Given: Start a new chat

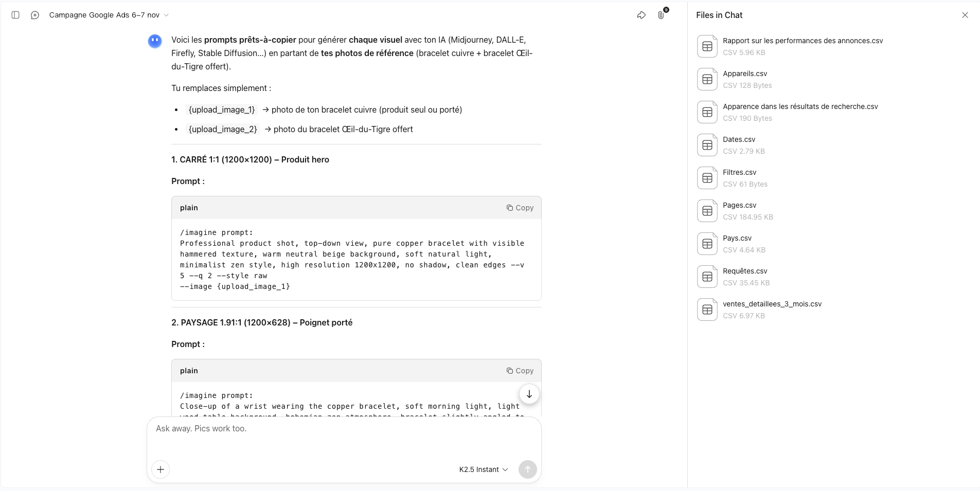Looking at the screenshot, I should point(34,15).
